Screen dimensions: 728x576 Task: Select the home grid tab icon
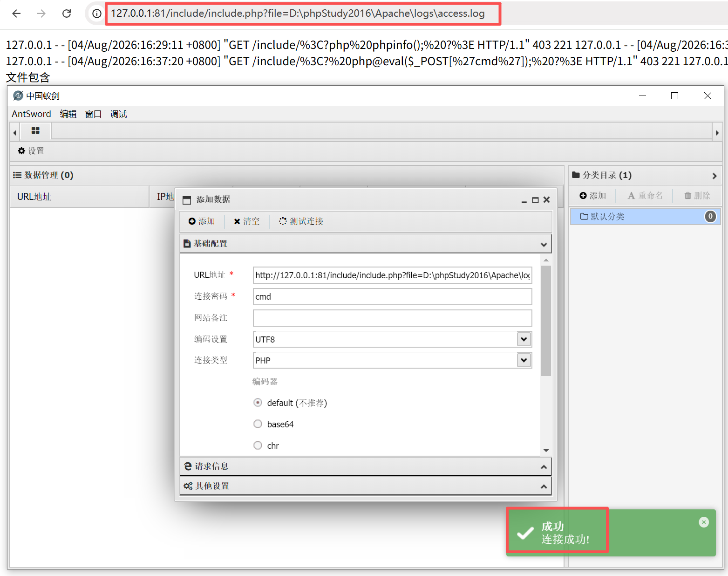tap(35, 131)
